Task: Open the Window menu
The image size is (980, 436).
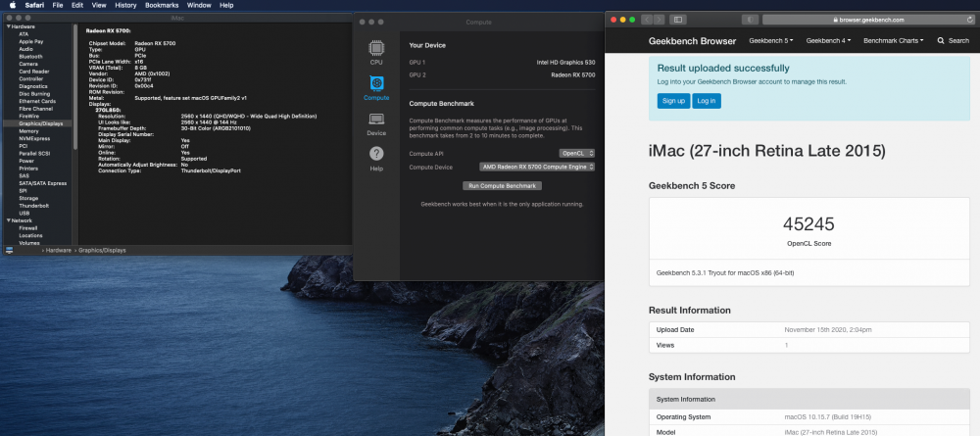Action: coord(199,5)
